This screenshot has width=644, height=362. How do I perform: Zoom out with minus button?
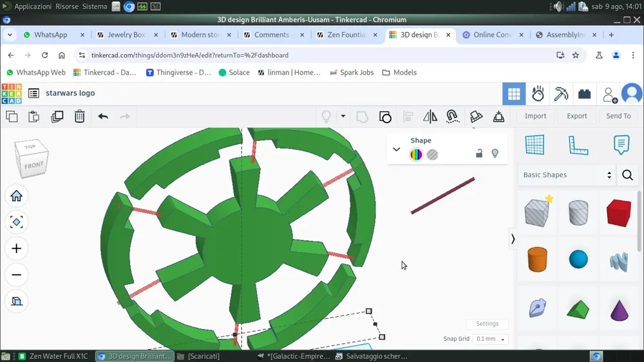tap(17, 275)
